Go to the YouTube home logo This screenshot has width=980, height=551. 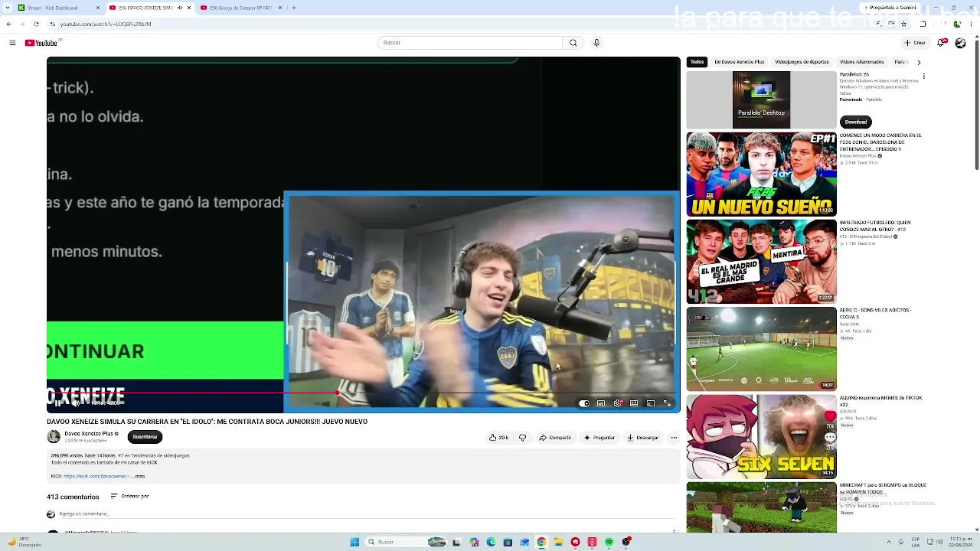[41, 43]
